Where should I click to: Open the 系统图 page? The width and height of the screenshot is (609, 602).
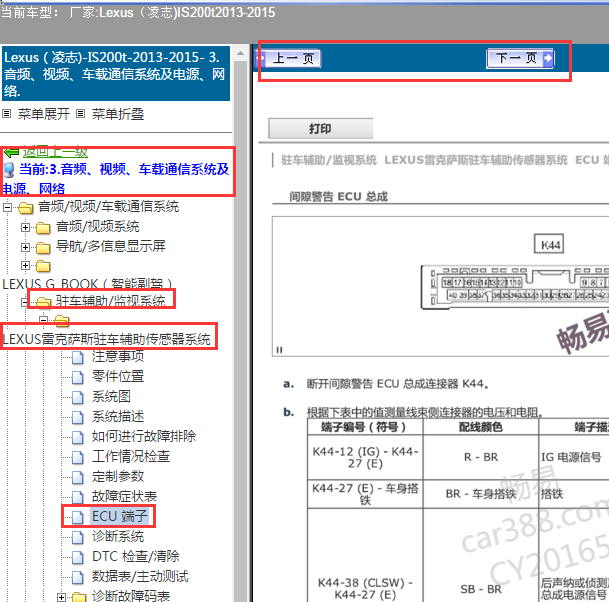[111, 396]
